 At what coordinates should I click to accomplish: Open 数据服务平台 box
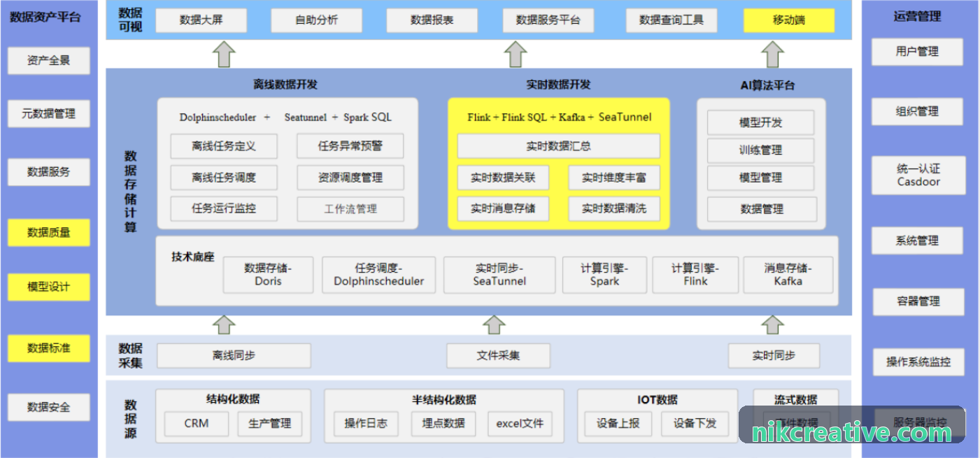548,20
